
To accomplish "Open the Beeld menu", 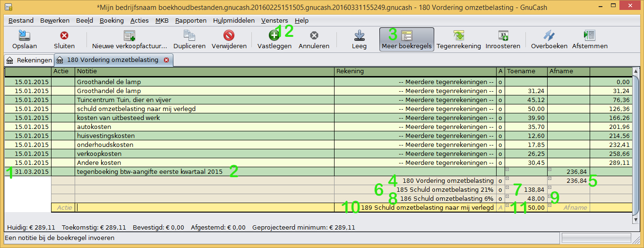I will [x=85, y=20].
